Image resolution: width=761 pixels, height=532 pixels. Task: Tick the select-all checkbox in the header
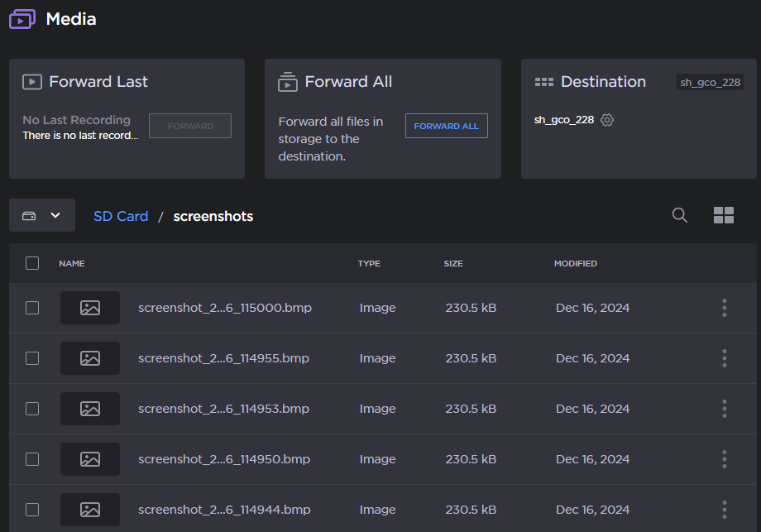point(32,263)
